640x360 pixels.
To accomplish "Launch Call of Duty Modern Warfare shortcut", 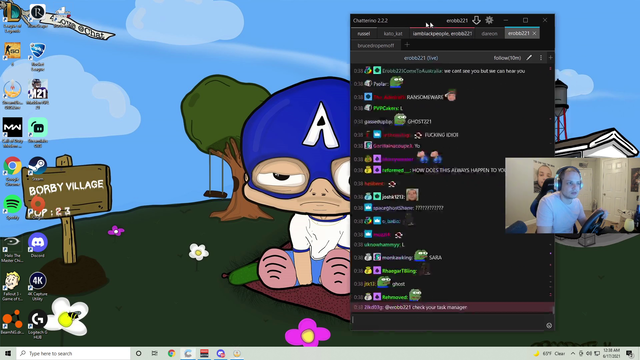I will tap(12, 132).
